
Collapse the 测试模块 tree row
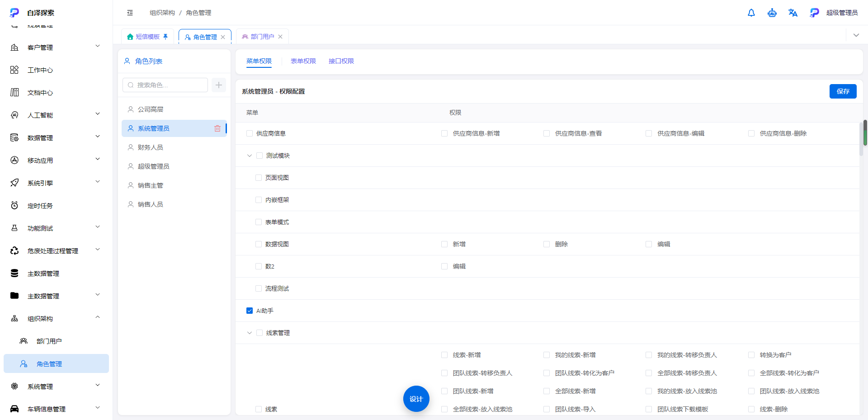[249, 156]
